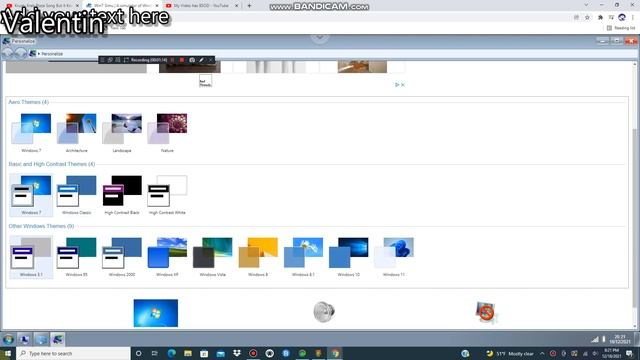Apply the Windows XP theme
Image resolution: width=640 pixels, height=360 pixels.
(167, 257)
